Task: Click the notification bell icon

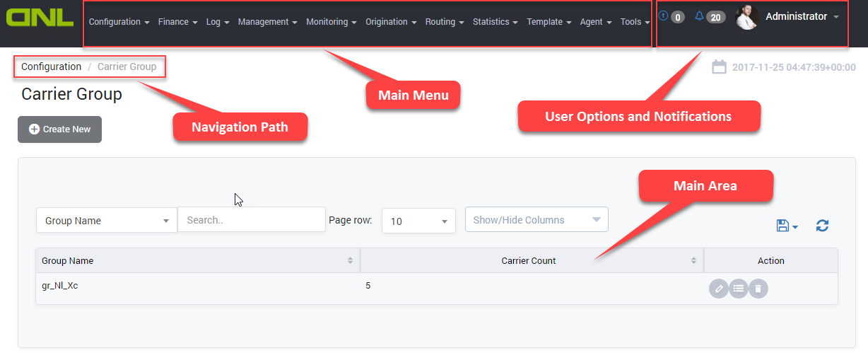Action: click(699, 16)
